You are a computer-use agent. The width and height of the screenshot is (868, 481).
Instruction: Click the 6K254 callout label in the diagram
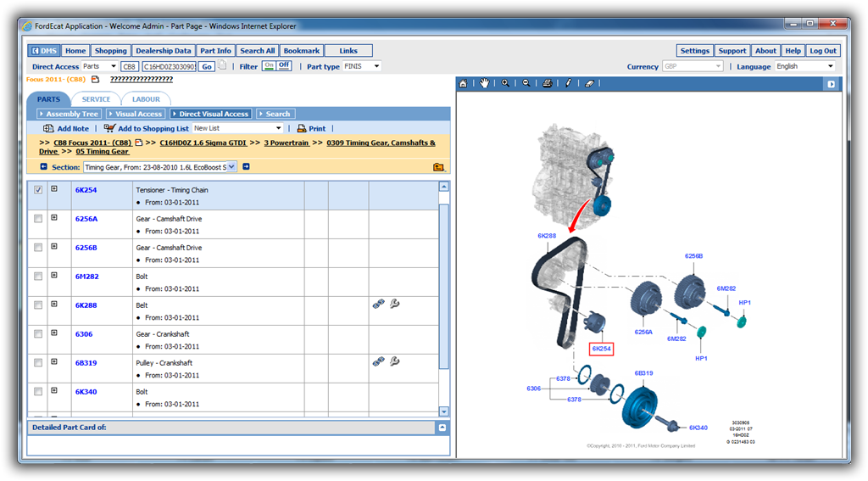pyautogui.click(x=600, y=349)
